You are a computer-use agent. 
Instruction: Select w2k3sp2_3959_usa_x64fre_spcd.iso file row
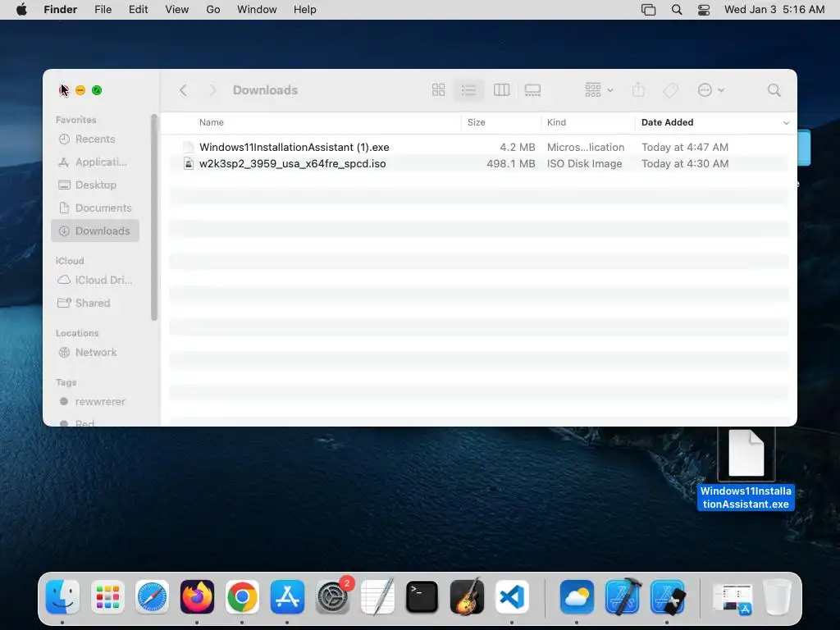(478, 163)
